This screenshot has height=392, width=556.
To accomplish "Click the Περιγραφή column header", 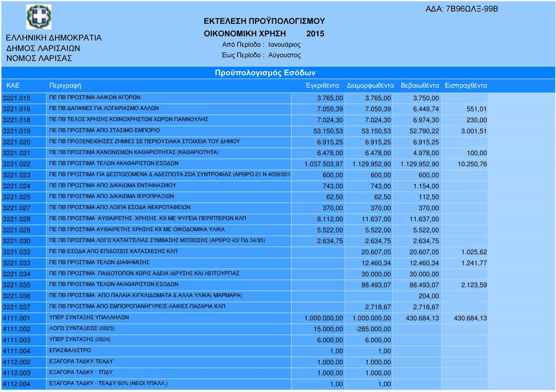I will click(x=65, y=86).
